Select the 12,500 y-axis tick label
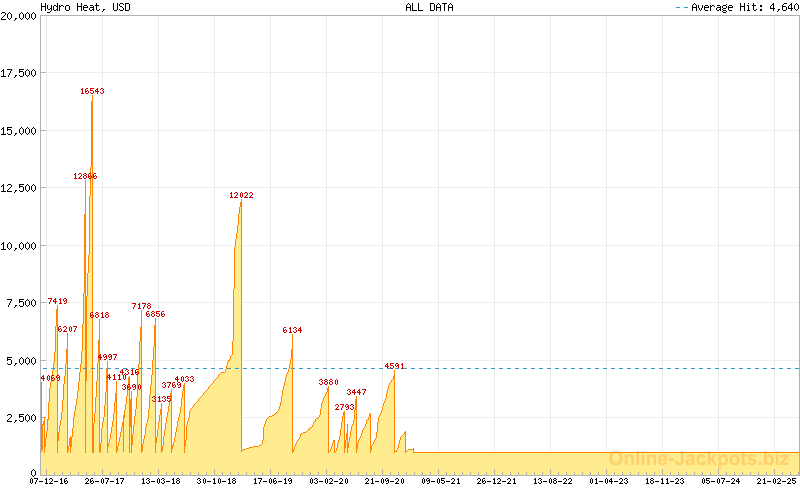 point(18,188)
